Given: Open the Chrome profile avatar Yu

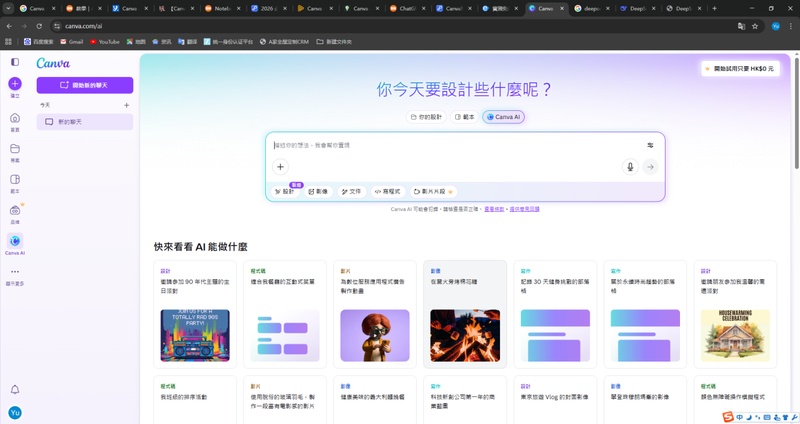Looking at the screenshot, I should 776,26.
